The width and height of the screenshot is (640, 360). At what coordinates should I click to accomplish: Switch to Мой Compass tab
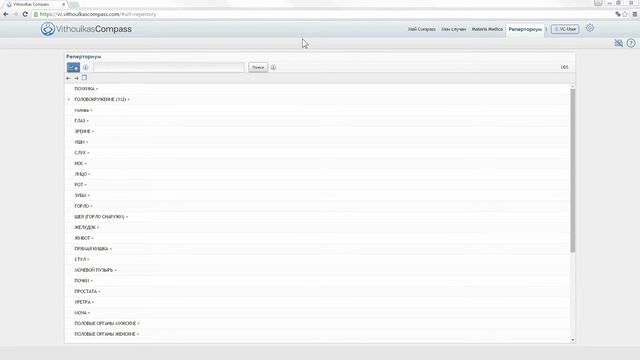coord(422,29)
